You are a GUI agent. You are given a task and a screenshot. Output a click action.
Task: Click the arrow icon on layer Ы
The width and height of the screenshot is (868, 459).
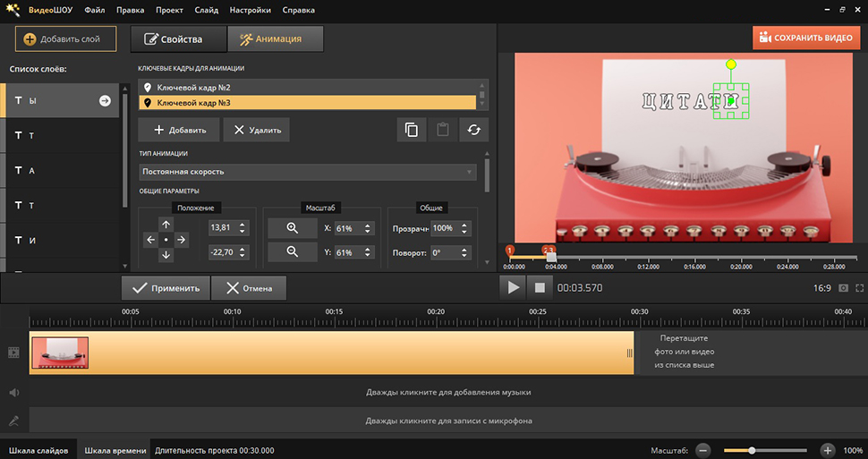[105, 101]
